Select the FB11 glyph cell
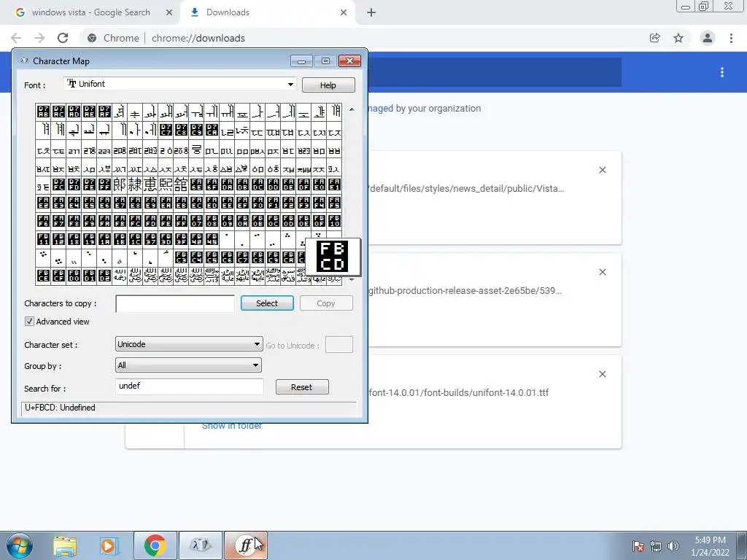The width and height of the screenshot is (747, 560). [43, 239]
